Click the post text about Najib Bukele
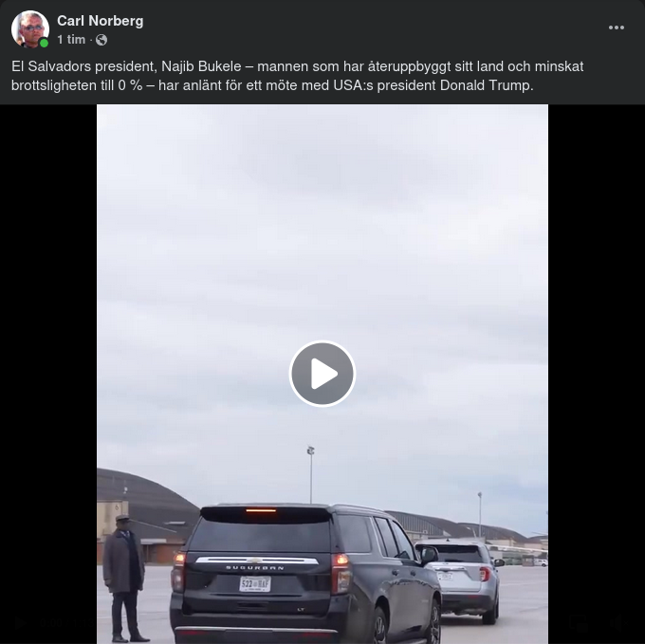Viewport: 645px width, 644px height. click(x=298, y=76)
